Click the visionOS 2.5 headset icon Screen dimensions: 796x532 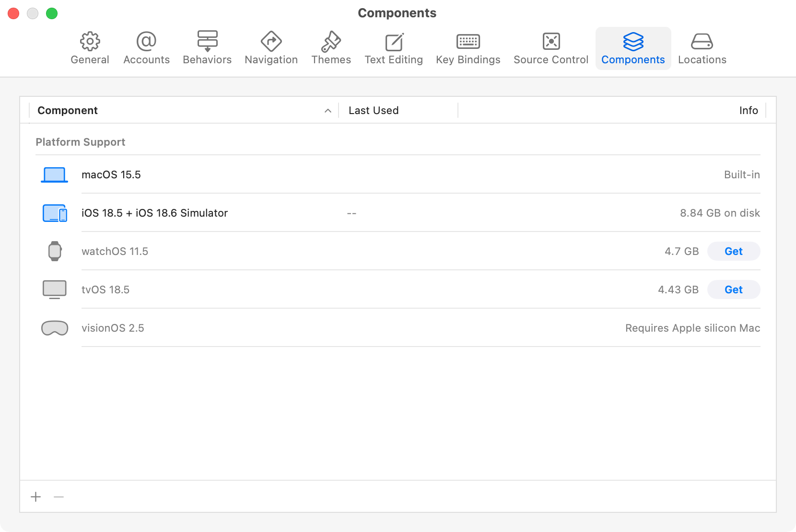pos(55,328)
